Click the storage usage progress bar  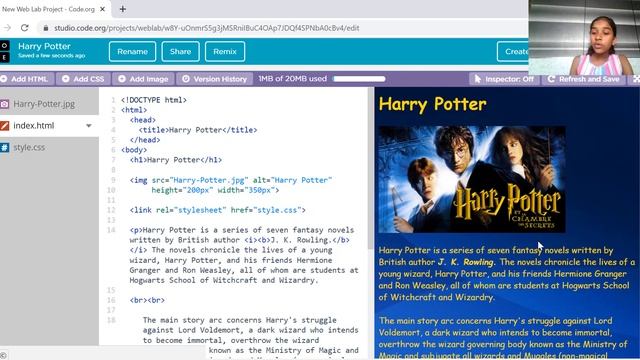tap(359, 78)
